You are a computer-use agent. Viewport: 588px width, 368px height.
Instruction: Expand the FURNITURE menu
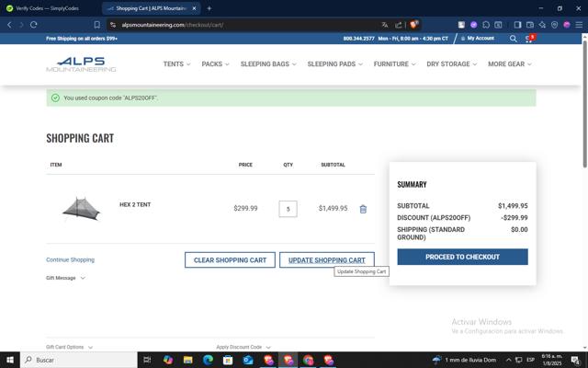394,64
